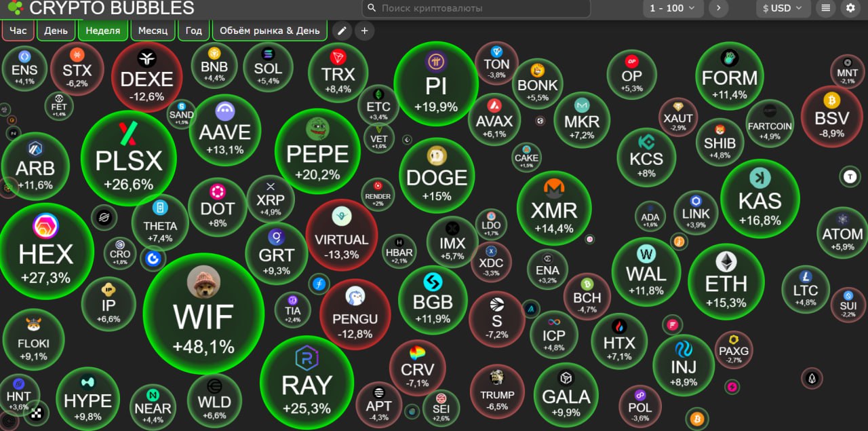
Task: Select the INJ bubble
Action: (x=684, y=365)
